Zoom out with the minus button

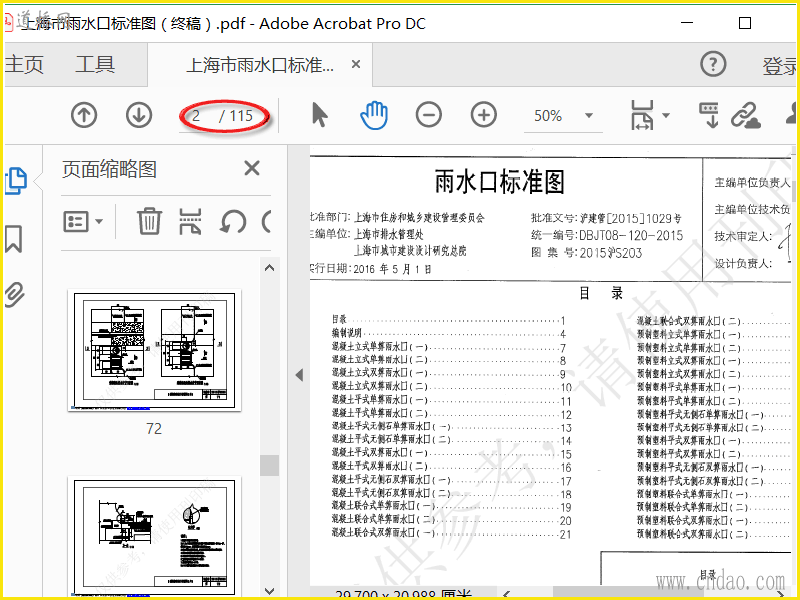429,115
